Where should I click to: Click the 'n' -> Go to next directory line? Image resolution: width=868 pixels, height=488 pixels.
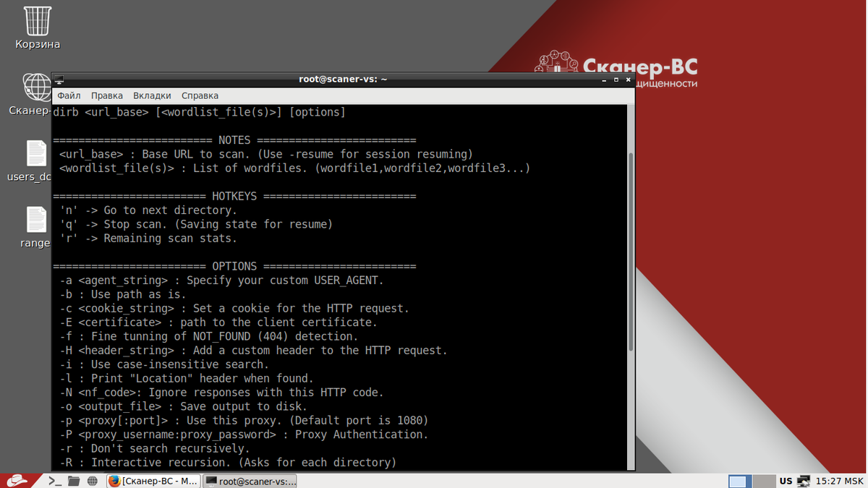149,210
